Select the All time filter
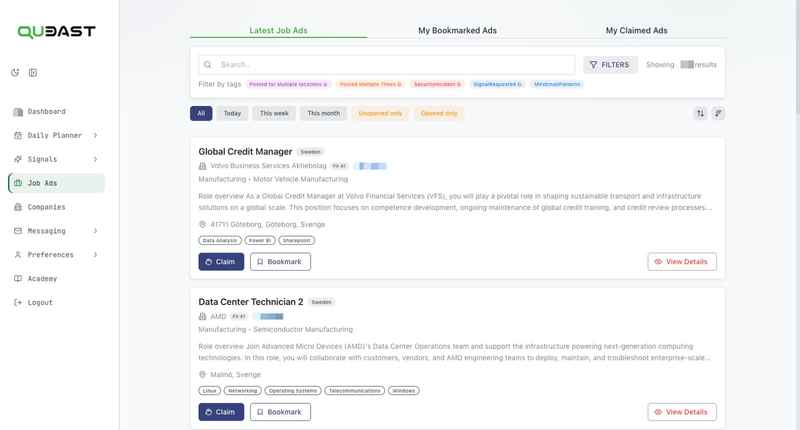This screenshot has height=430, width=800. coord(201,113)
